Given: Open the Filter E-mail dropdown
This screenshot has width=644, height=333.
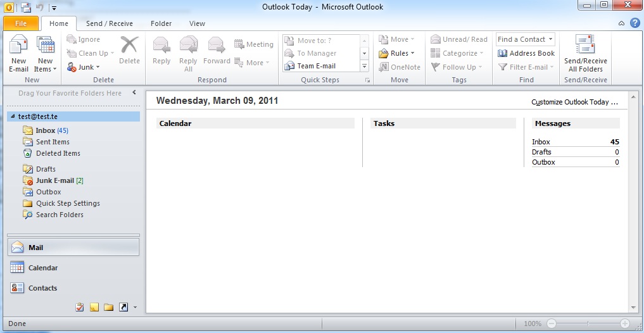Looking at the screenshot, I should point(526,67).
